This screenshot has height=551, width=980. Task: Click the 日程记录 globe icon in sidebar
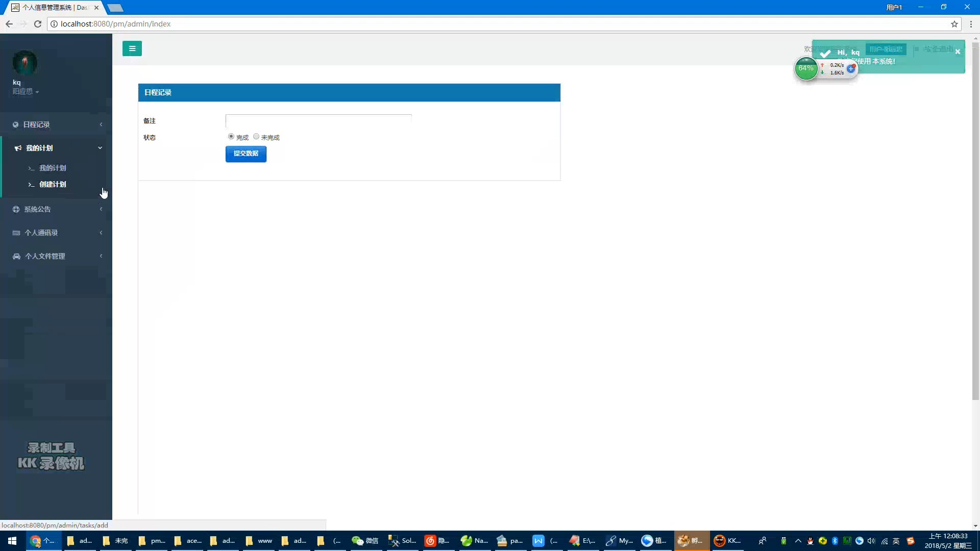[15, 124]
